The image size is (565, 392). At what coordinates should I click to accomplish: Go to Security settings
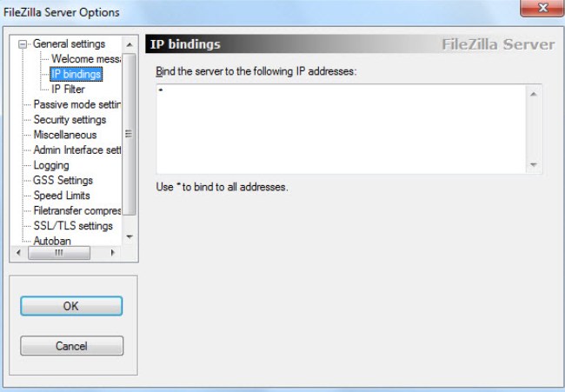(x=70, y=120)
